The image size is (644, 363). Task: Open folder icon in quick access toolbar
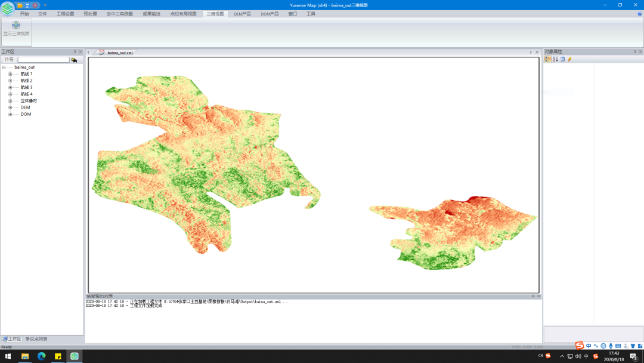click(20, 5)
